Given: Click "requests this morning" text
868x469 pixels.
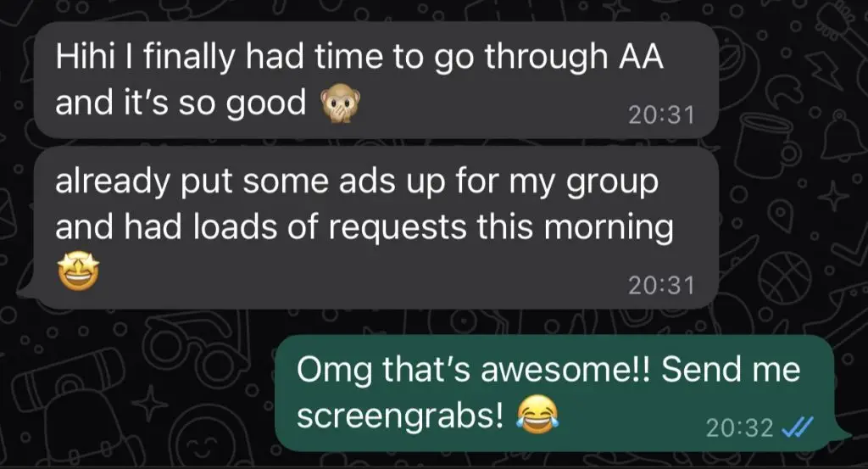Looking at the screenshot, I should pos(500,228).
